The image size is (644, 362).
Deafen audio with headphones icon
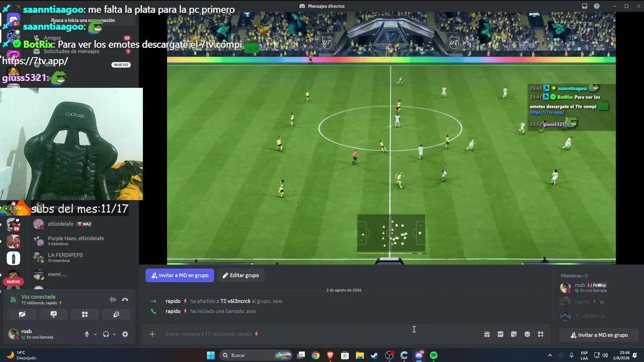(x=106, y=334)
